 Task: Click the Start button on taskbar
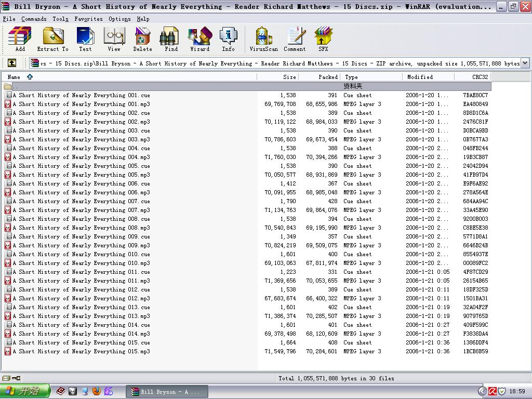pos(25,391)
